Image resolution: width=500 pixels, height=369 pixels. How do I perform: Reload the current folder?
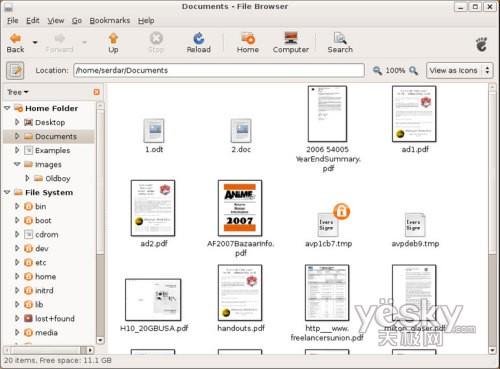[199, 43]
